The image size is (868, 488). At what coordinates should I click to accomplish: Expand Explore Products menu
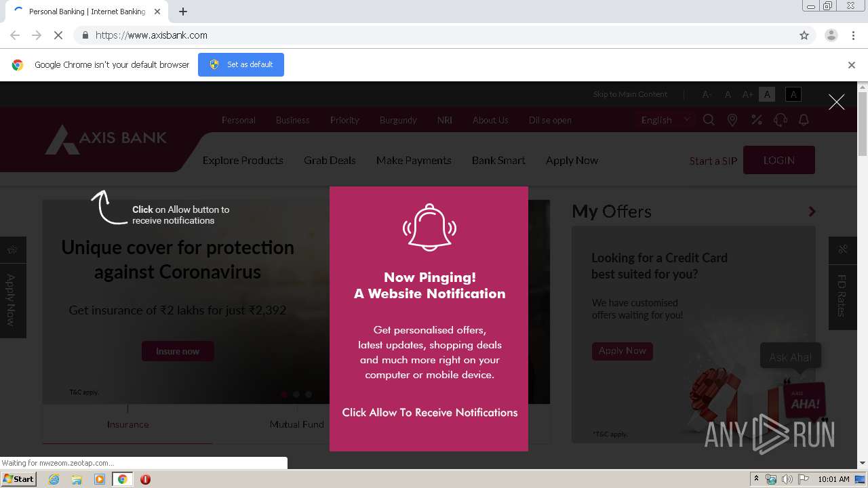[x=243, y=161]
